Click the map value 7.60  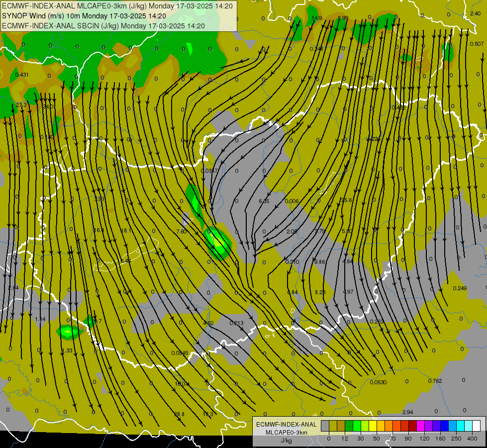tap(182, 231)
